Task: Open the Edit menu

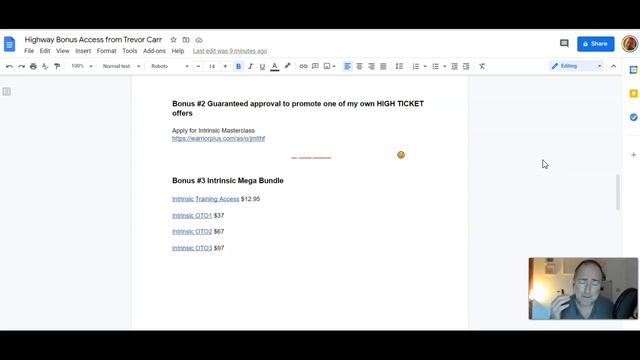Action: pyautogui.click(x=45, y=51)
